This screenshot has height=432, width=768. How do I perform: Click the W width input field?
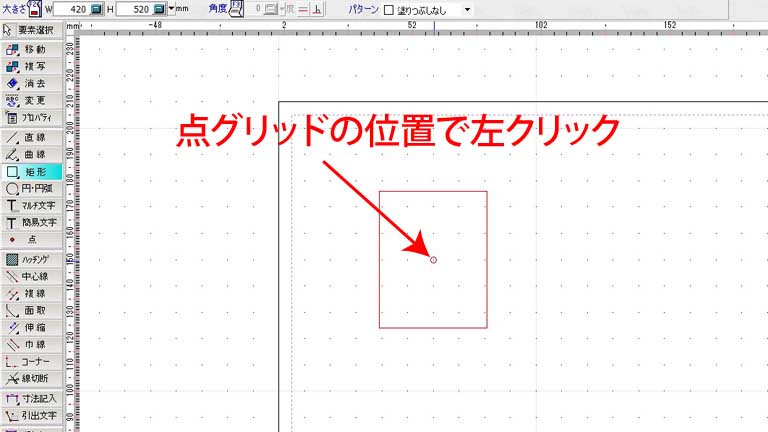click(x=72, y=9)
